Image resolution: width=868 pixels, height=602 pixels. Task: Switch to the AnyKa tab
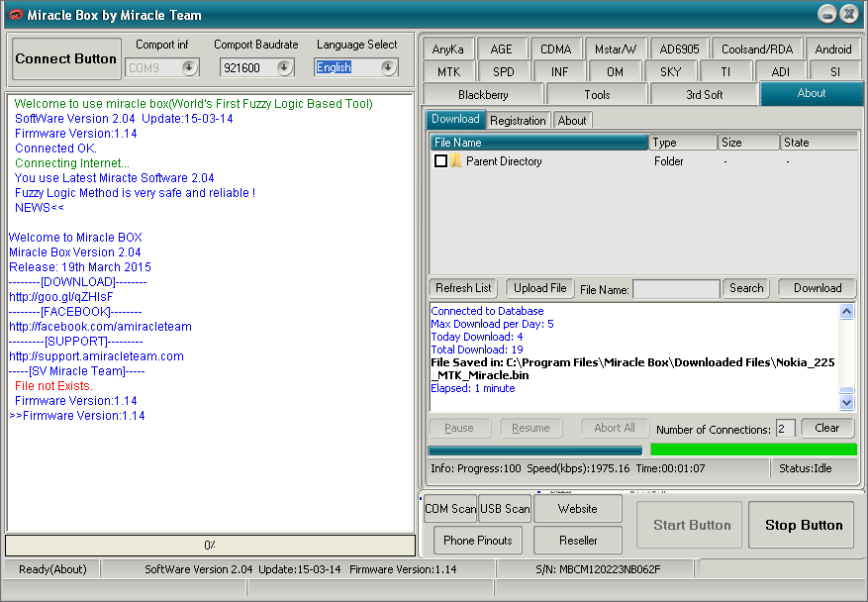point(447,50)
